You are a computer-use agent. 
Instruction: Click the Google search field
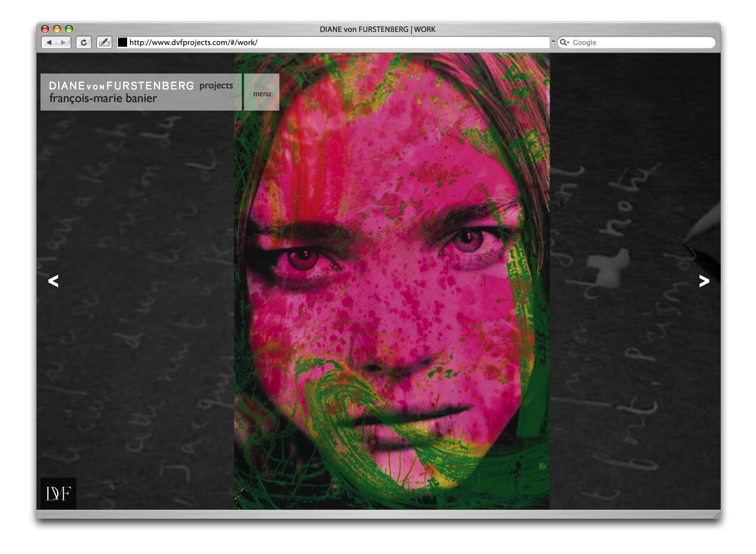point(636,42)
